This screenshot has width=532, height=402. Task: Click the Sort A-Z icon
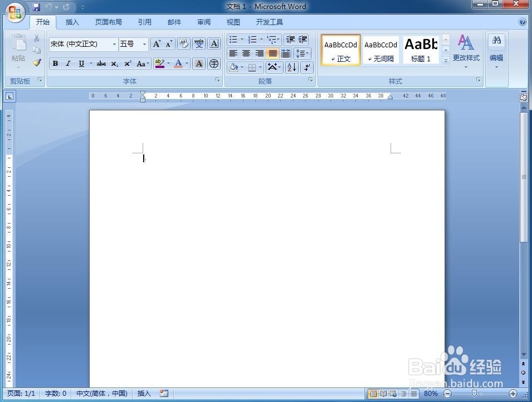(x=292, y=67)
